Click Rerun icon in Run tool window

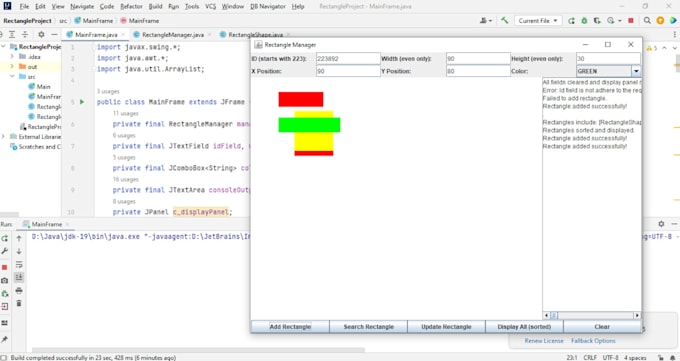5,238
